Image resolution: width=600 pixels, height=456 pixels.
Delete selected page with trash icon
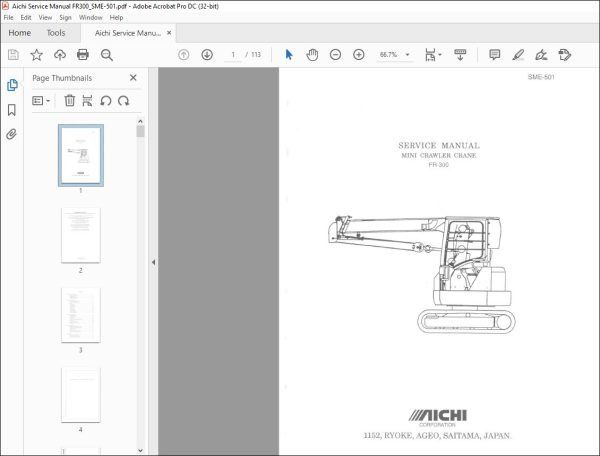[x=69, y=101]
